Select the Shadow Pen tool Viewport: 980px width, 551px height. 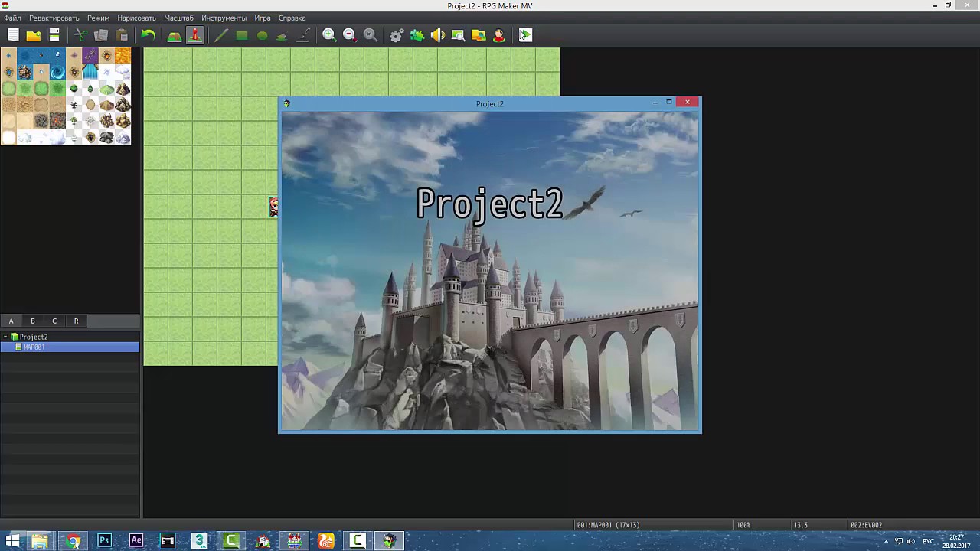click(303, 35)
